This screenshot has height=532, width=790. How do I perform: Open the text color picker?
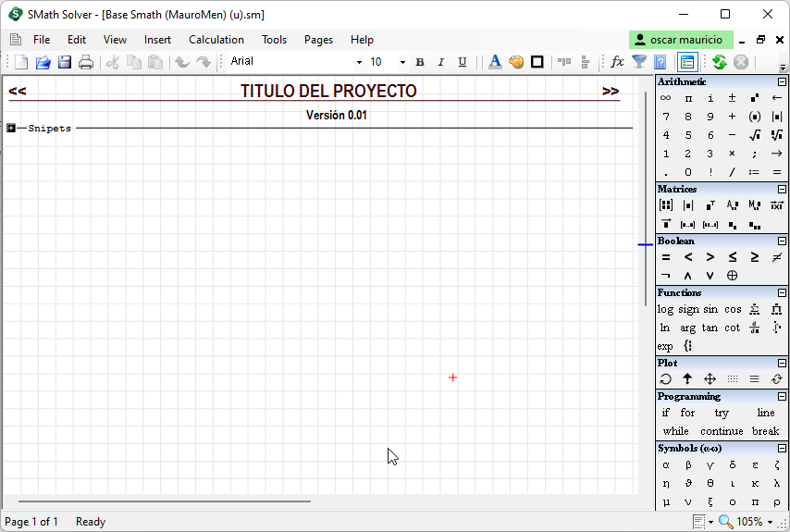(495, 62)
